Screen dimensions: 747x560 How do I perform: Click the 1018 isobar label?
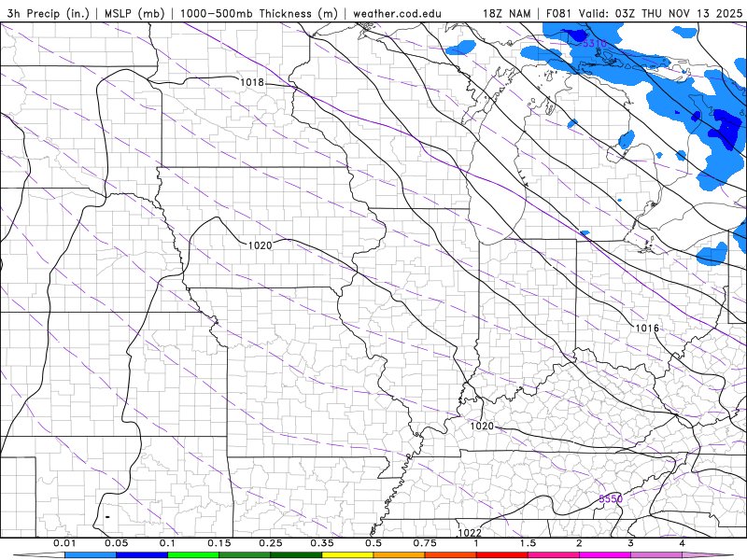pyautogui.click(x=251, y=82)
